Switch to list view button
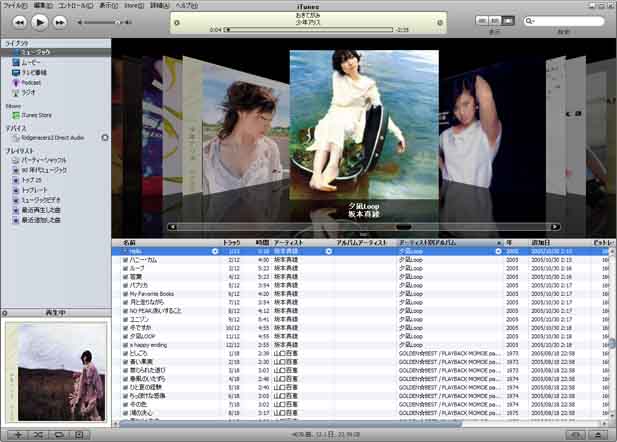This screenshot has height=442, width=617. tap(482, 20)
